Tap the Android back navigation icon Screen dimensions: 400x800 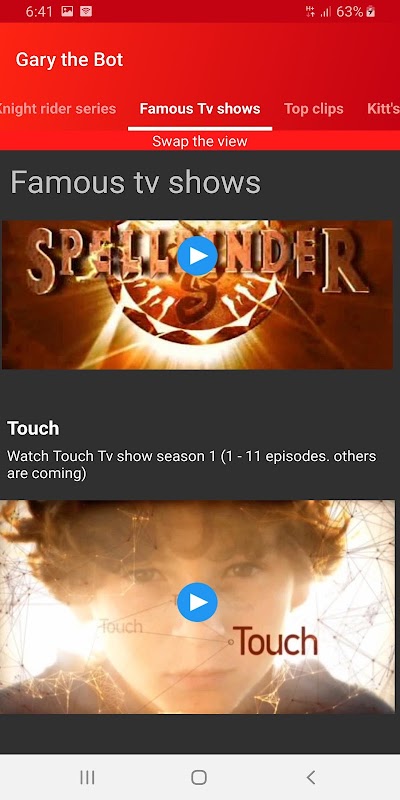point(311,777)
